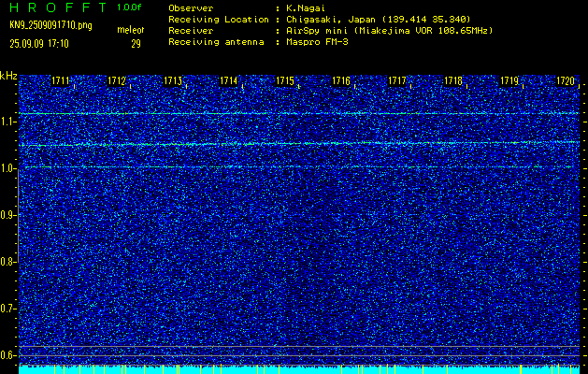Click the 1.0 frequency axis label
The image size is (588, 374).
point(7,168)
